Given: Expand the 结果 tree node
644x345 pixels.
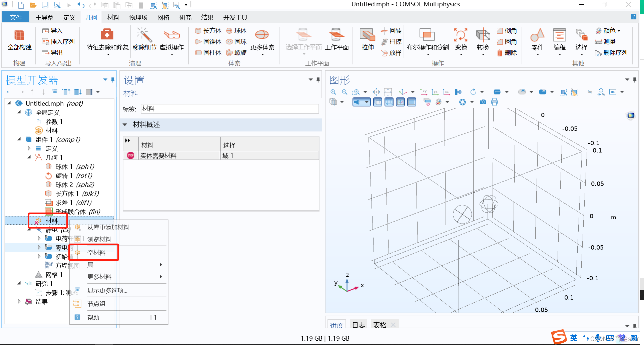Looking at the screenshot, I should pyautogui.click(x=19, y=302).
